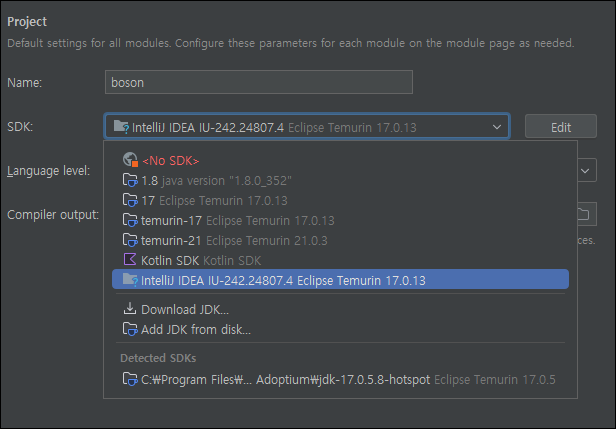Click Download JDK... option
Image resolution: width=616 pixels, height=429 pixels.
340,309
